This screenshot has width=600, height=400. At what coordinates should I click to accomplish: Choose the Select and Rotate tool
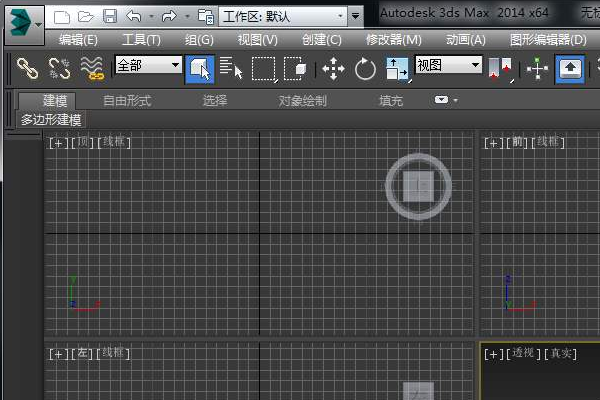click(x=365, y=68)
